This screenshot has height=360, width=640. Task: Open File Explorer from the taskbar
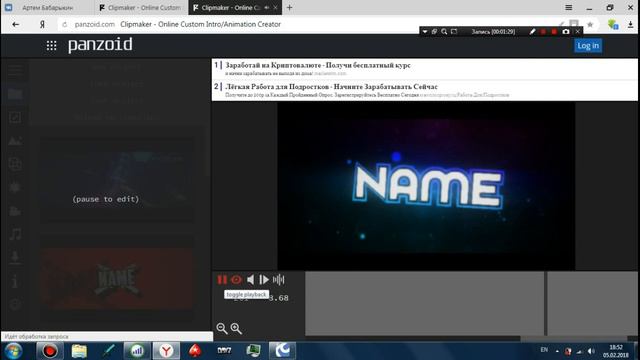click(79, 351)
